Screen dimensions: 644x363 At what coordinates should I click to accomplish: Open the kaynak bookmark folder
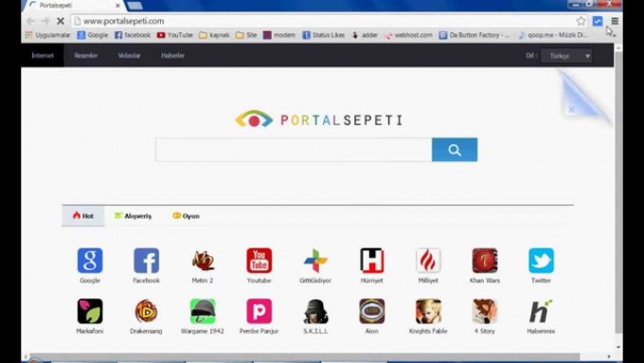tap(214, 35)
